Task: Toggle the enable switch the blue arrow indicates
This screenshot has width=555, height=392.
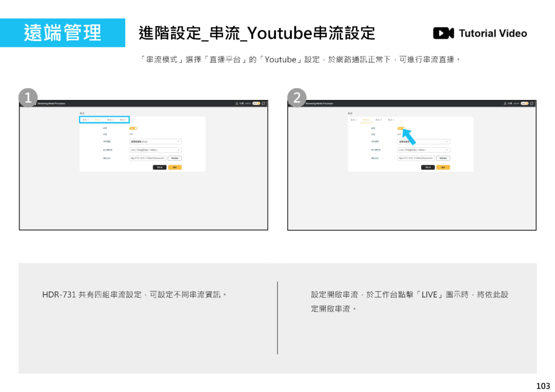Action: click(x=401, y=128)
